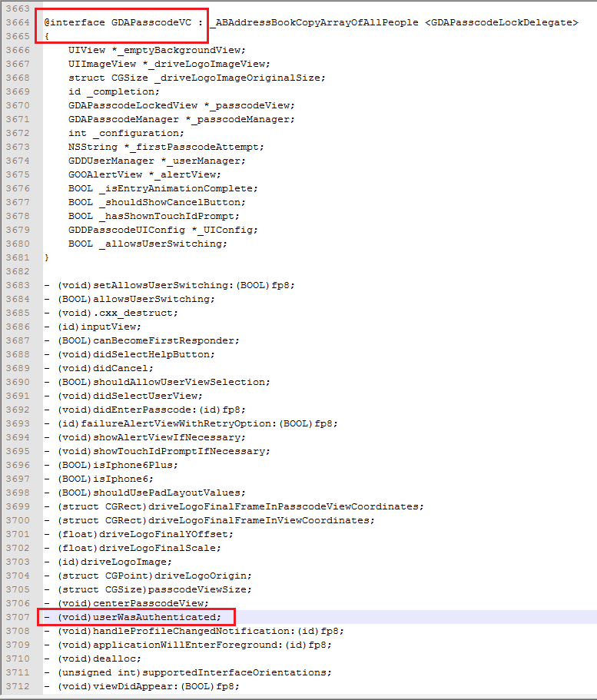Click the GOOAlertView *_alertView line

pos(144,174)
